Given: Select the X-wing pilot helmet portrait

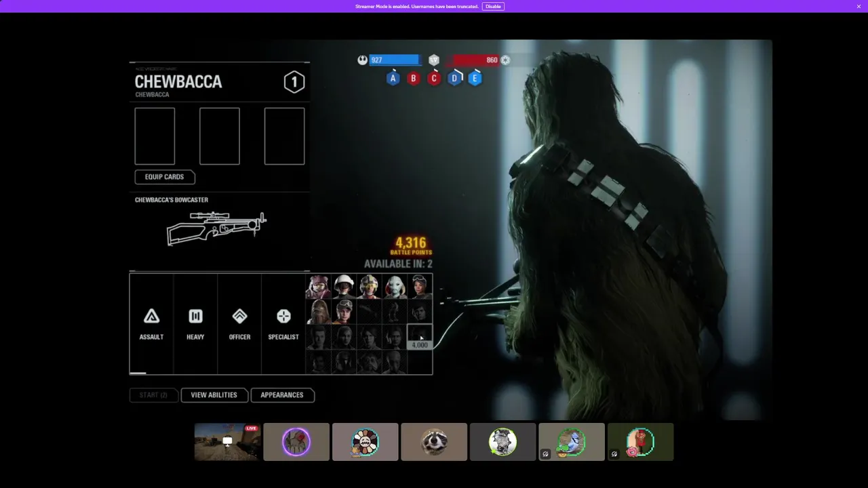Looking at the screenshot, I should (369, 287).
